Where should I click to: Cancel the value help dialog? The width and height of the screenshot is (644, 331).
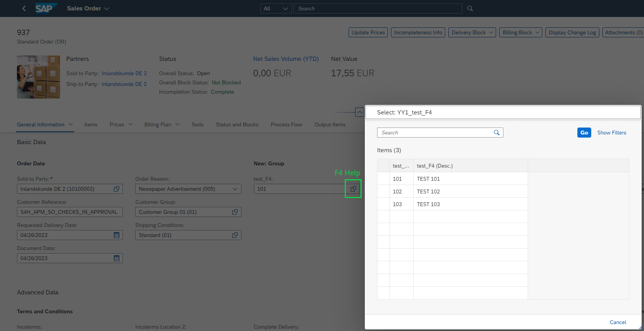[618, 322]
